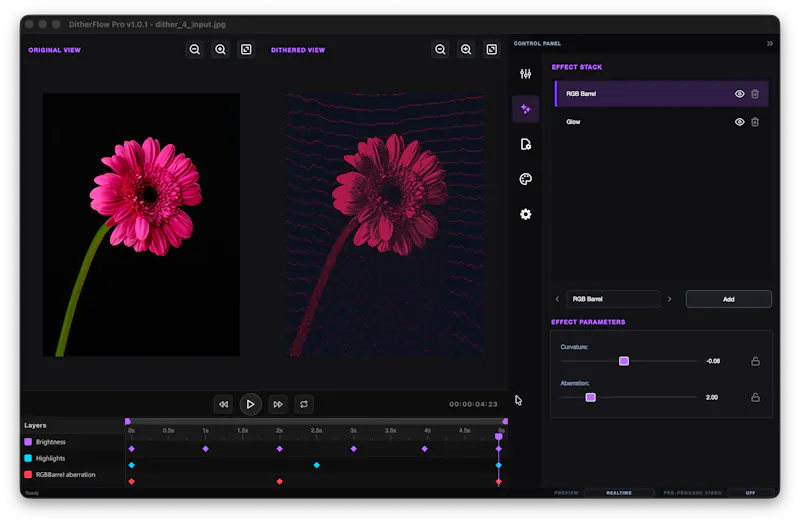Open the color palette panel icon
800x523 pixels.
click(x=526, y=179)
